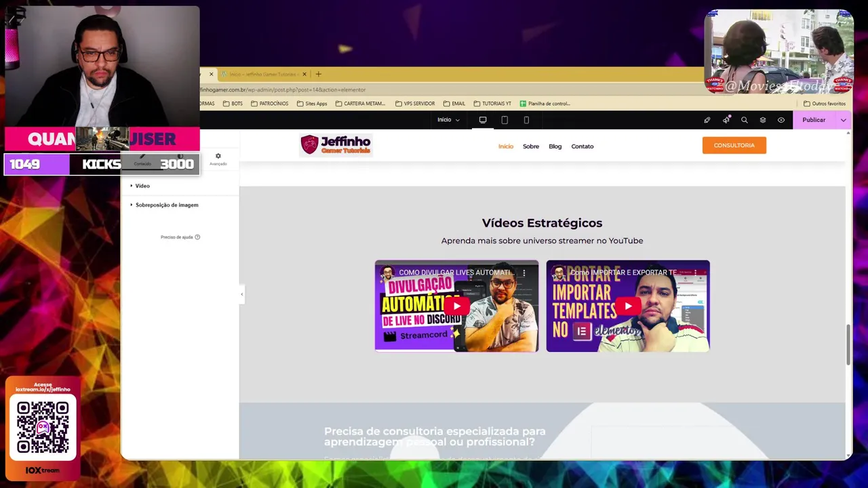
Task: Open Discord video more options dots
Action: [524, 272]
